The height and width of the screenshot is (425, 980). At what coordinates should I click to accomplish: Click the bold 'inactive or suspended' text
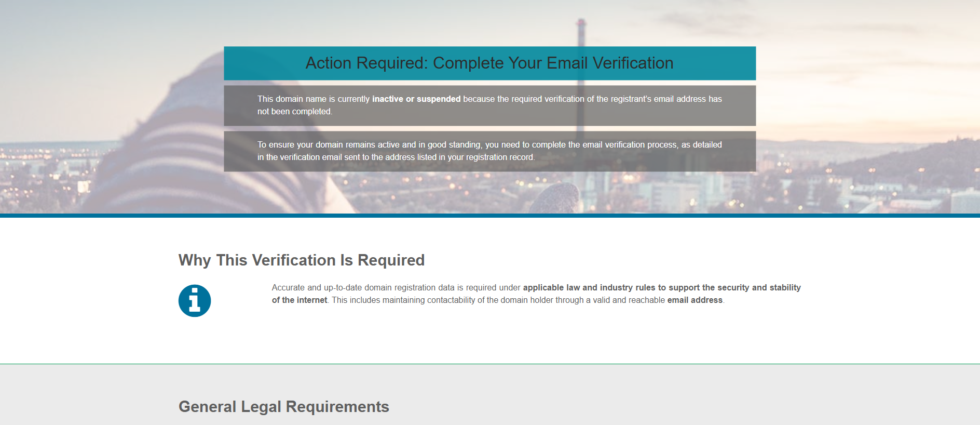pos(416,99)
